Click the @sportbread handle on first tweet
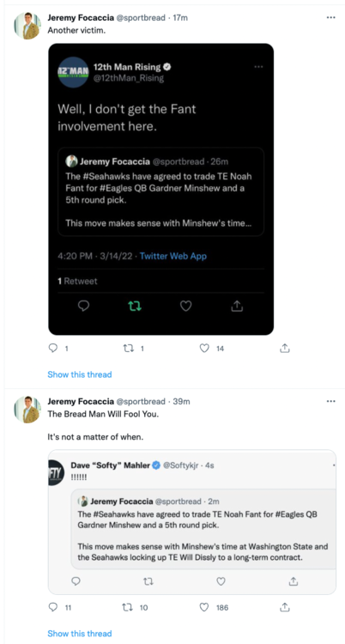The height and width of the screenshot is (644, 345). (141, 18)
